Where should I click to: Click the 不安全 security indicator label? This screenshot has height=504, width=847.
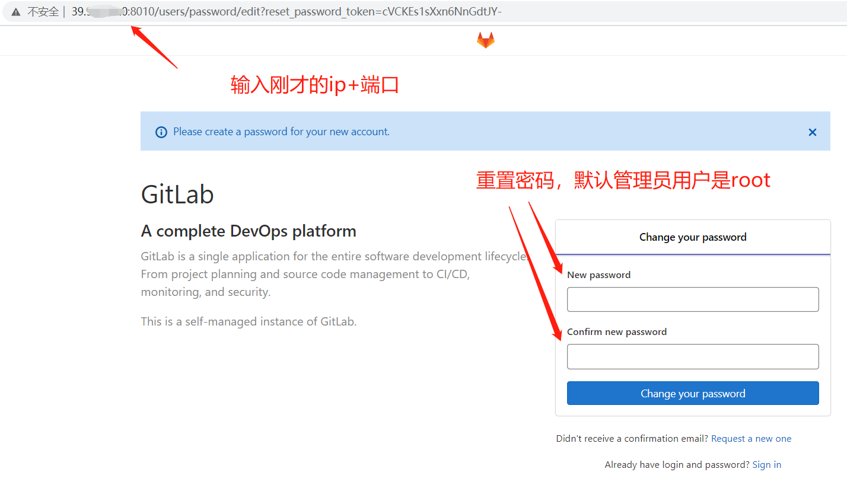tap(43, 11)
